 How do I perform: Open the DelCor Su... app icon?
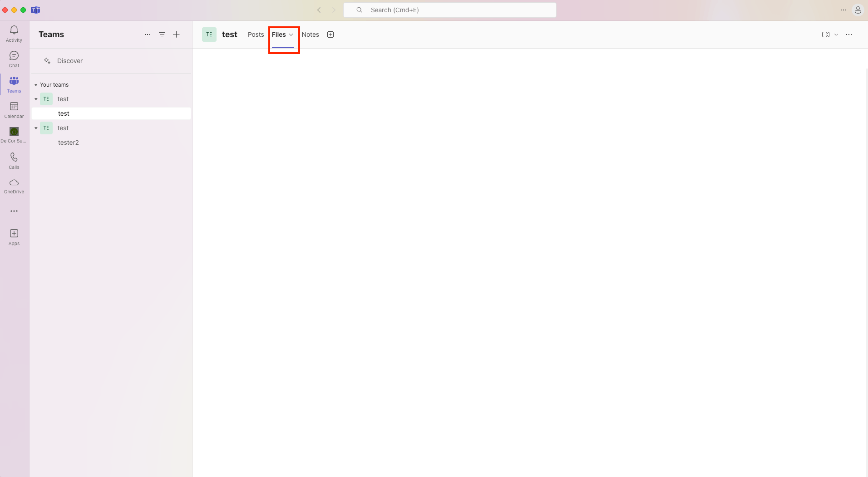[x=14, y=135]
